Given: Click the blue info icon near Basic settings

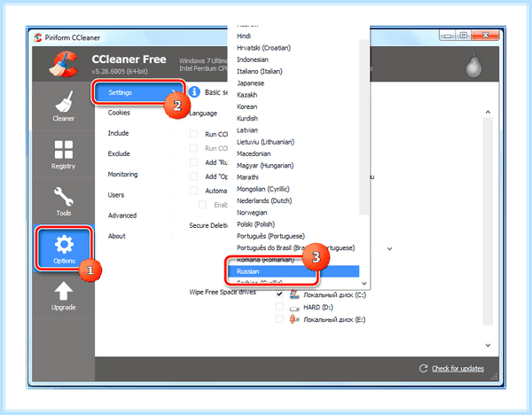Looking at the screenshot, I should pos(194,92).
